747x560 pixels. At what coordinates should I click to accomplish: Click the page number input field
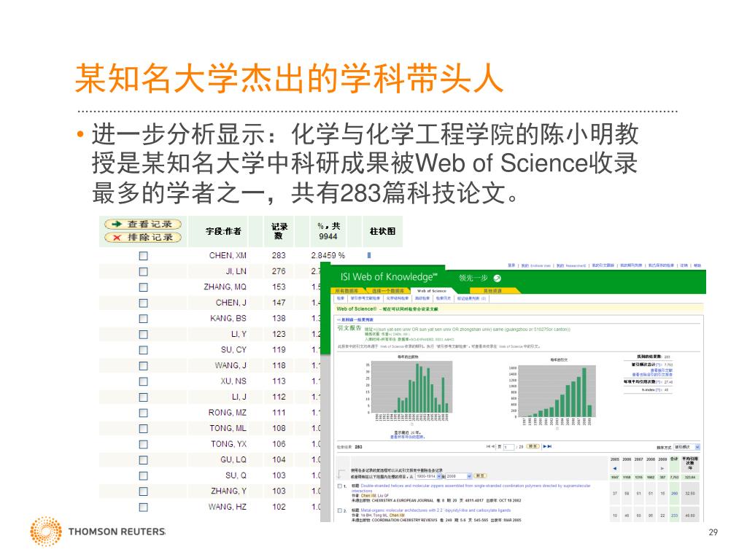coord(508,447)
